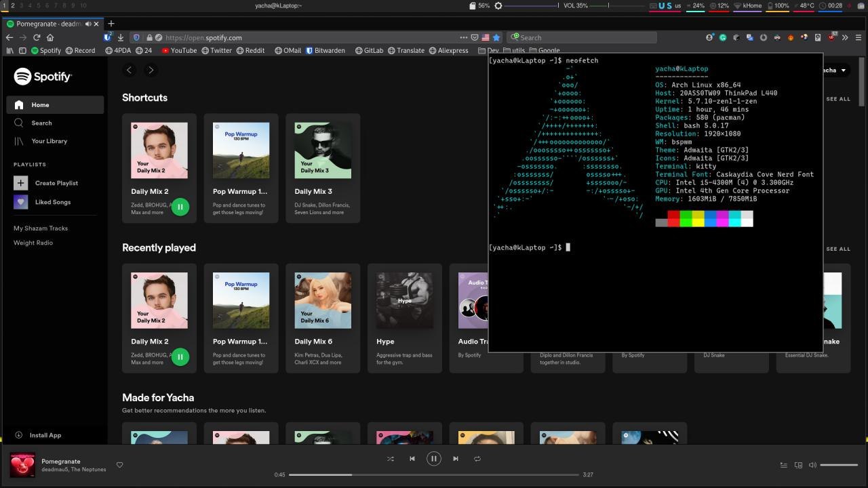Viewport: 868px width, 488px height.
Task: Open Liked Songs heart icon
Action: click(x=20, y=202)
